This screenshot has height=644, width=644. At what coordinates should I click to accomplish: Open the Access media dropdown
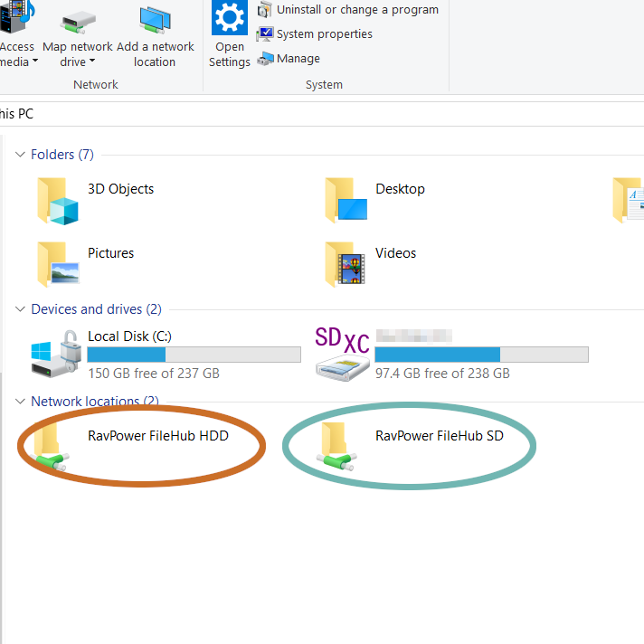pyautogui.click(x=18, y=53)
